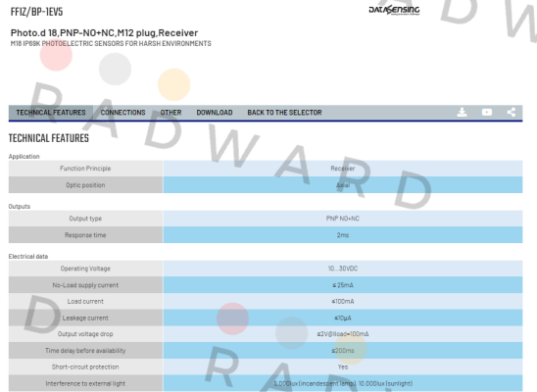Open the Connections tab

click(x=122, y=113)
